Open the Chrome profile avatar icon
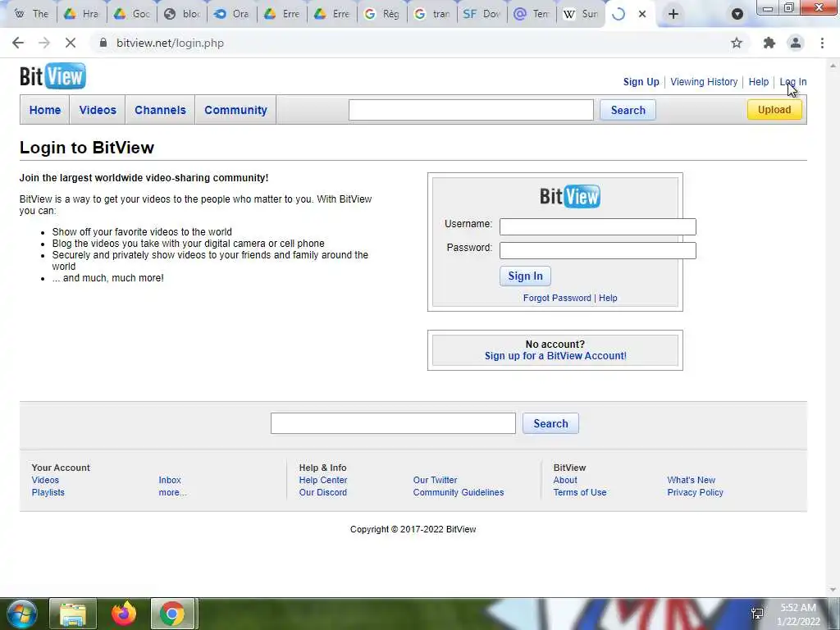This screenshot has height=630, width=840. [x=796, y=43]
